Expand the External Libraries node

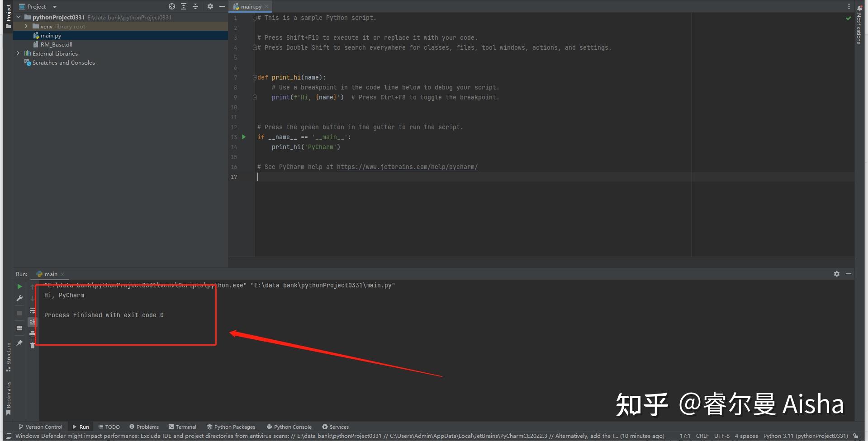tap(18, 53)
